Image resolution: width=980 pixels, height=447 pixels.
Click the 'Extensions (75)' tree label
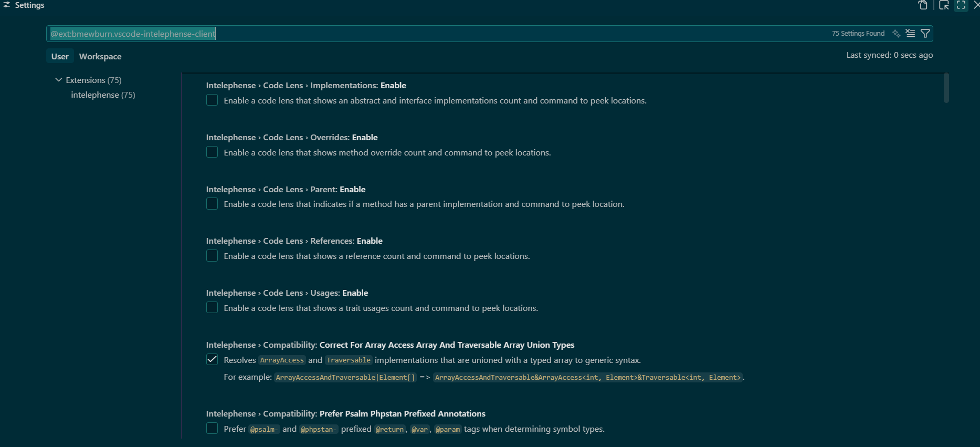pyautogui.click(x=93, y=80)
